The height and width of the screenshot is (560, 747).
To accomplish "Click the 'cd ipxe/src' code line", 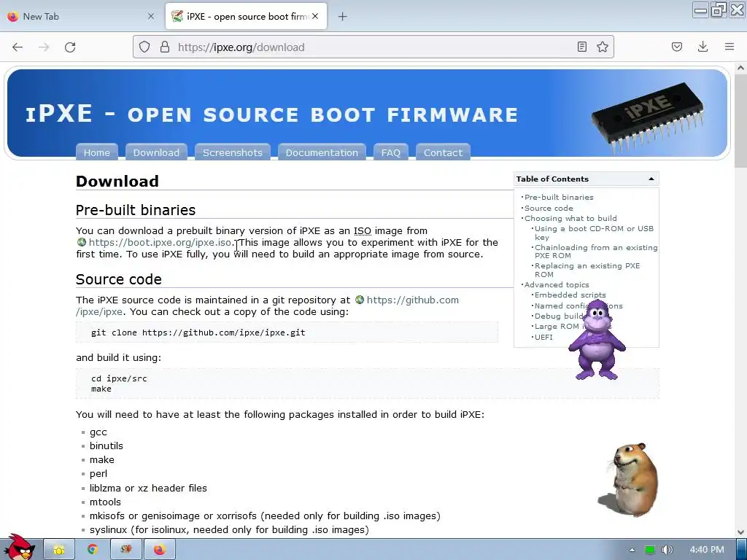I will pyautogui.click(x=119, y=378).
